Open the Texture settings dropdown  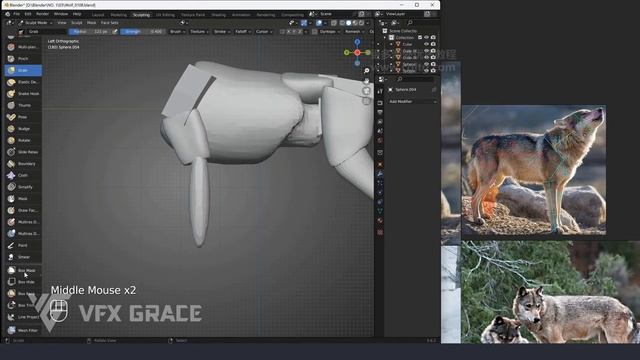tap(200, 31)
